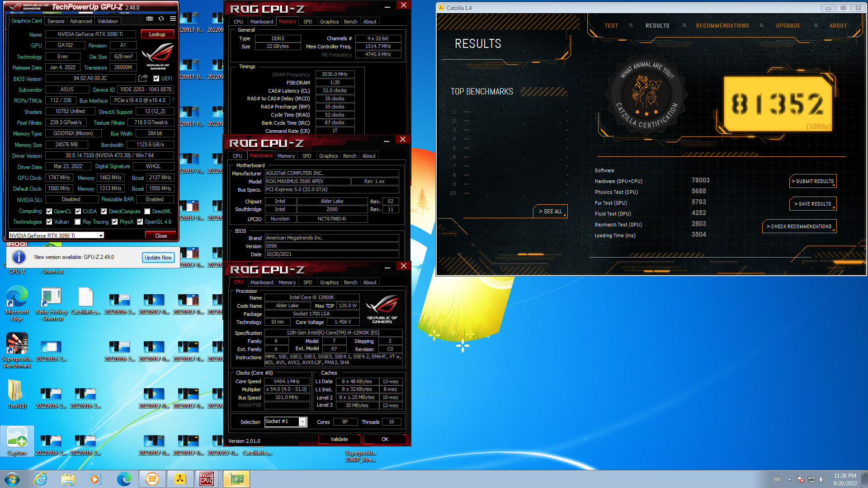Toggle DirectML checkbox

147,211
